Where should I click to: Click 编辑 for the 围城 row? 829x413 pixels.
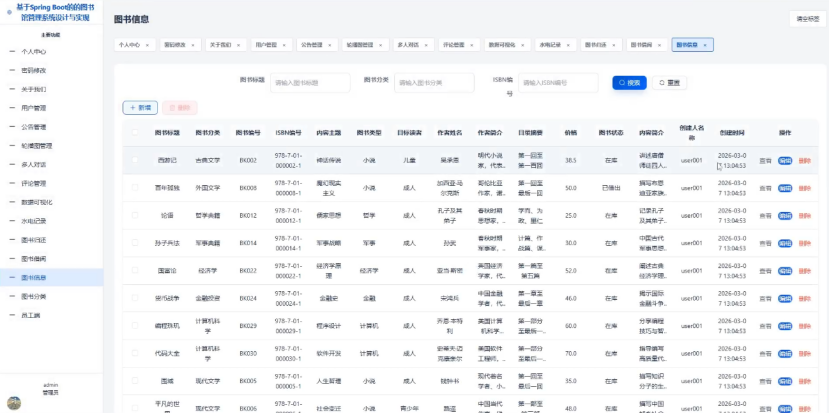(785, 381)
